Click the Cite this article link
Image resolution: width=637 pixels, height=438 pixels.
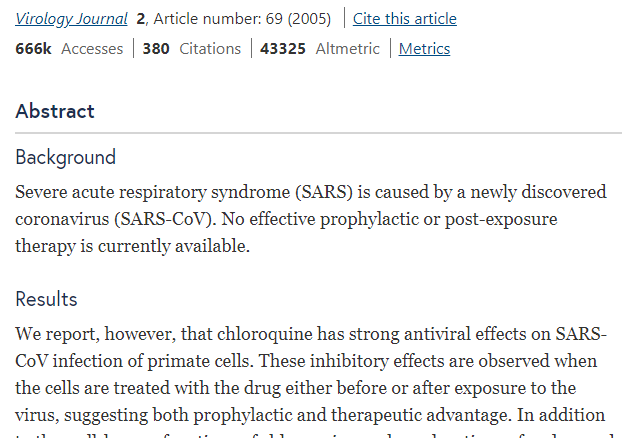405,19
